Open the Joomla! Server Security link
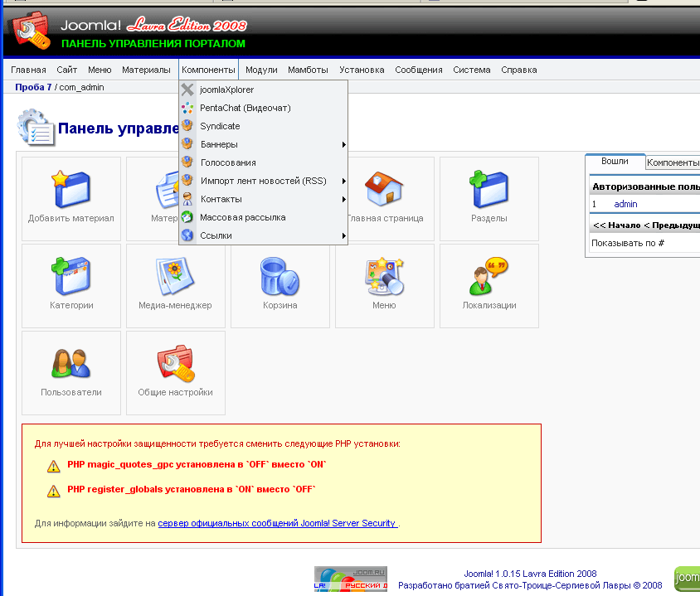Image resolution: width=700 pixels, height=596 pixels. 277,524
